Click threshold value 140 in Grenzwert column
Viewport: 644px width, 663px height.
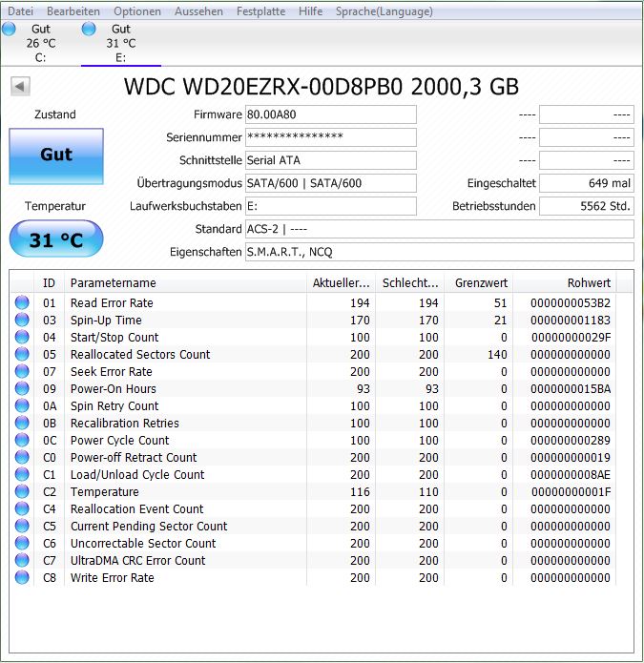coord(497,354)
